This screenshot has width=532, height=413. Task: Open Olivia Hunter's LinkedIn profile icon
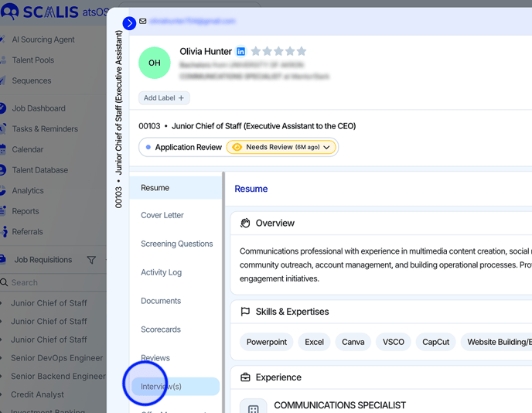(241, 52)
